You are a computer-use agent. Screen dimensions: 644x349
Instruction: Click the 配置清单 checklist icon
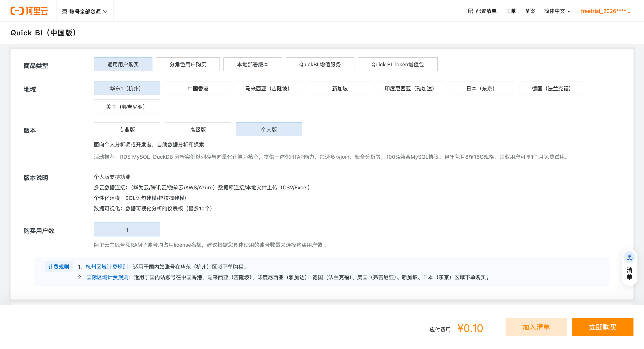(x=470, y=11)
